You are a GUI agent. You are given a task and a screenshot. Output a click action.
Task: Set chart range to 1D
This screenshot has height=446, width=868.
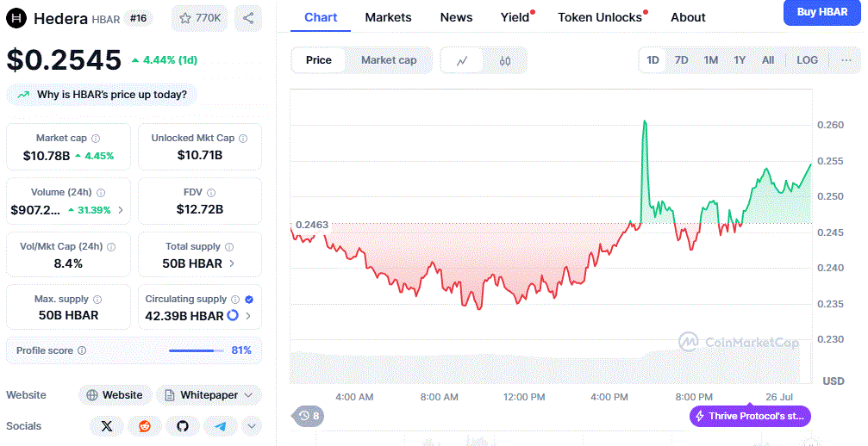tap(653, 60)
